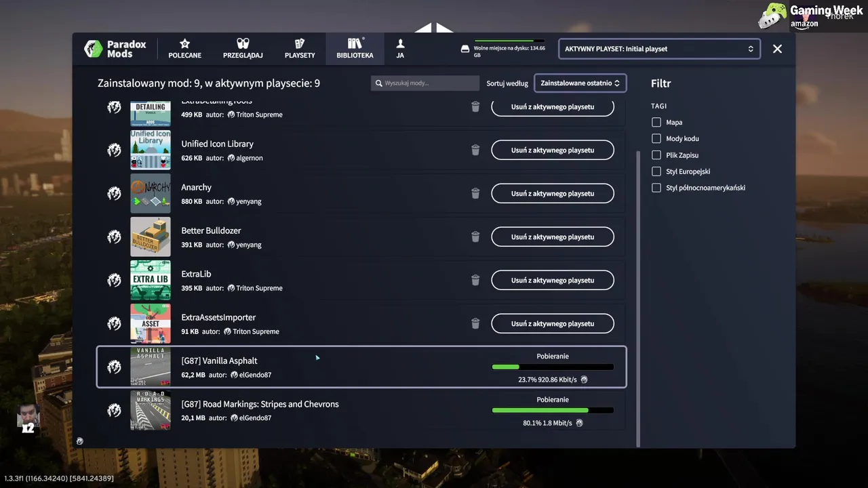868x488 pixels.
Task: Check the Styl Europejski filter
Action: click(656, 171)
